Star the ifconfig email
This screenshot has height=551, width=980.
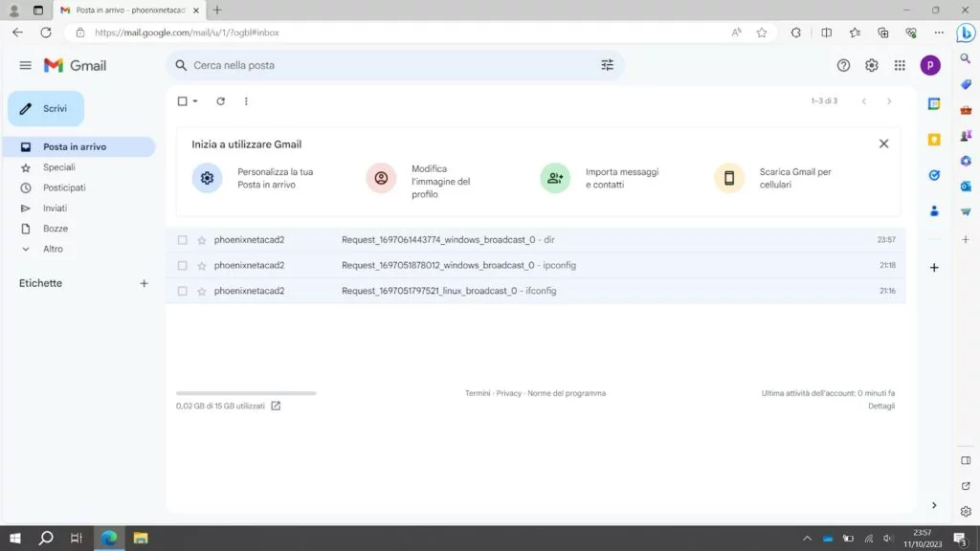[x=202, y=291]
